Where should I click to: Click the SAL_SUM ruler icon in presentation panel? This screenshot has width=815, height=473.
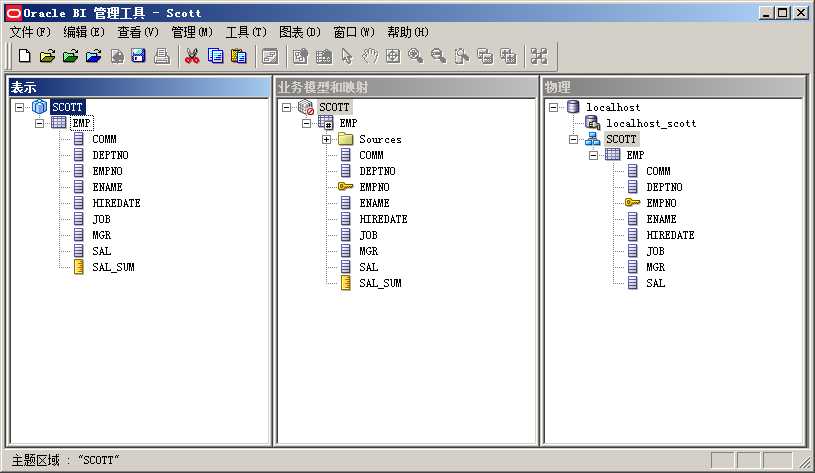pyautogui.click(x=78, y=267)
